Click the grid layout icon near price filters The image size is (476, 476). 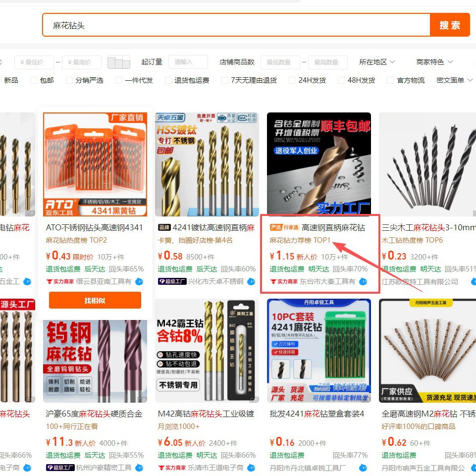[x=119, y=62]
